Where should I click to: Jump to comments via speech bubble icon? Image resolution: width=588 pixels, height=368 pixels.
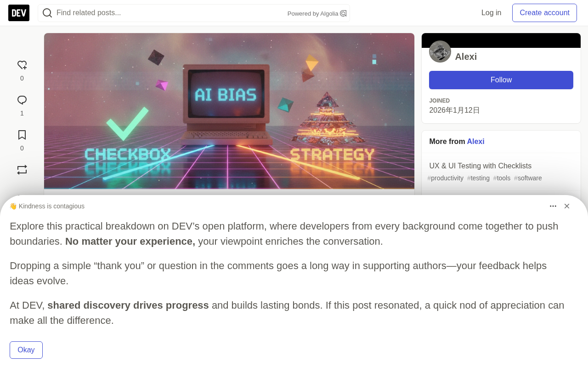(x=22, y=100)
